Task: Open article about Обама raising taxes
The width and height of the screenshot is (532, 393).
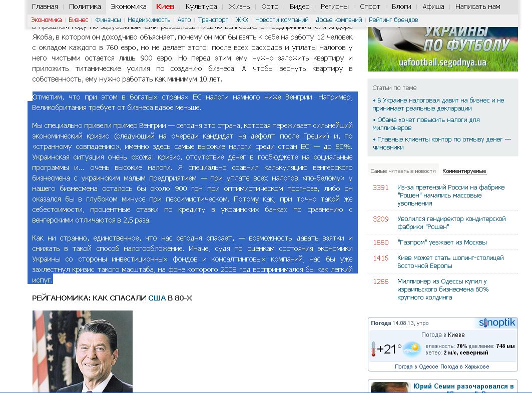Action: click(426, 123)
